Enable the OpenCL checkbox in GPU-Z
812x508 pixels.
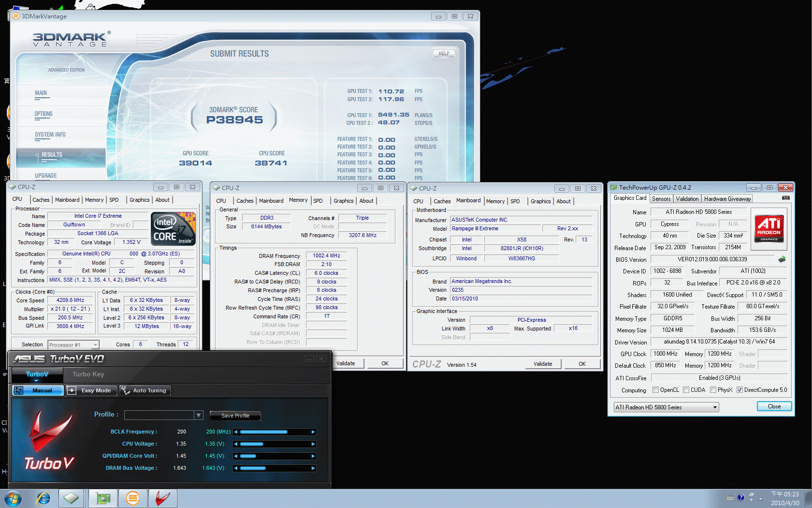pos(655,390)
